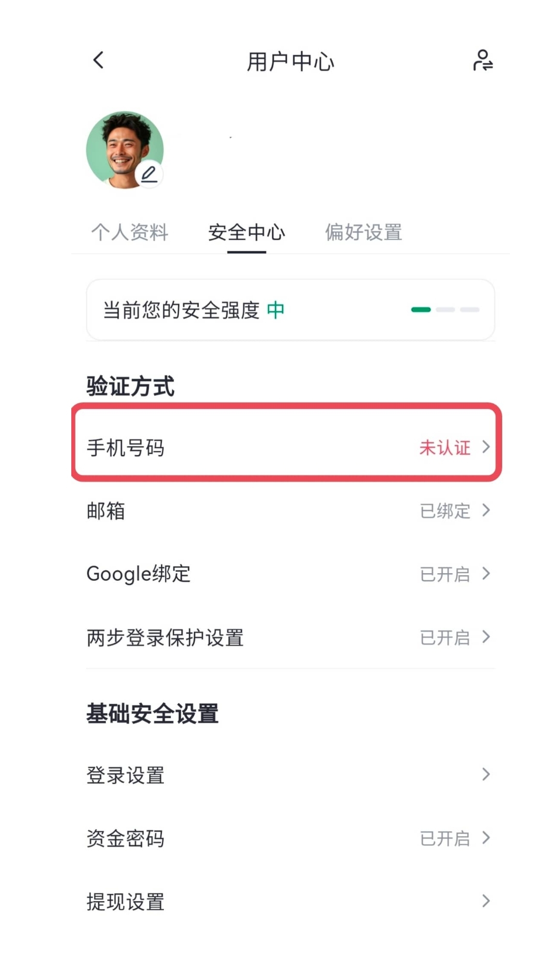Viewport: 558px width, 980px height.
Task: Tap the security strength indicator bar
Action: 445,310
